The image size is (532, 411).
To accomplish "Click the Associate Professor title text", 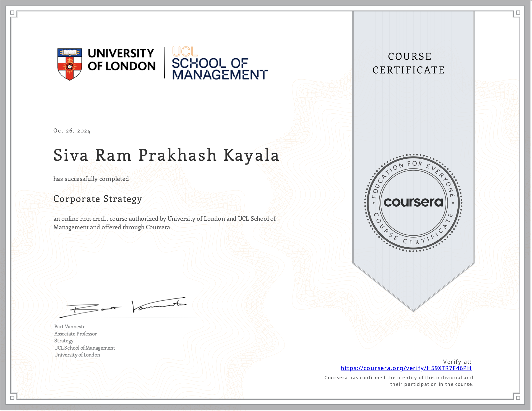I will pos(75,334).
